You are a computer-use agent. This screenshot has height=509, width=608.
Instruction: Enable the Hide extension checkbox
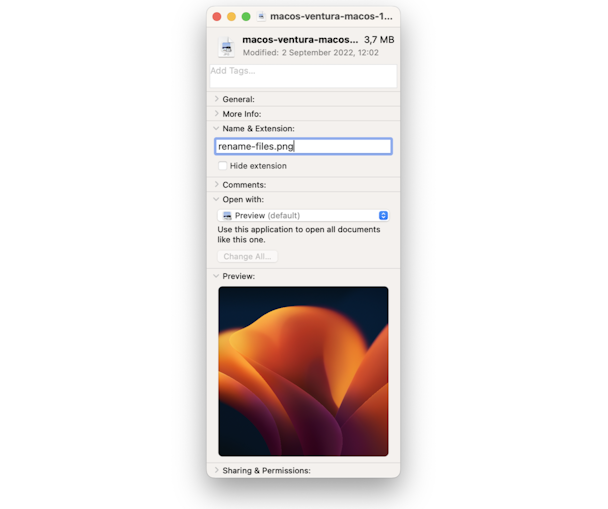point(222,166)
